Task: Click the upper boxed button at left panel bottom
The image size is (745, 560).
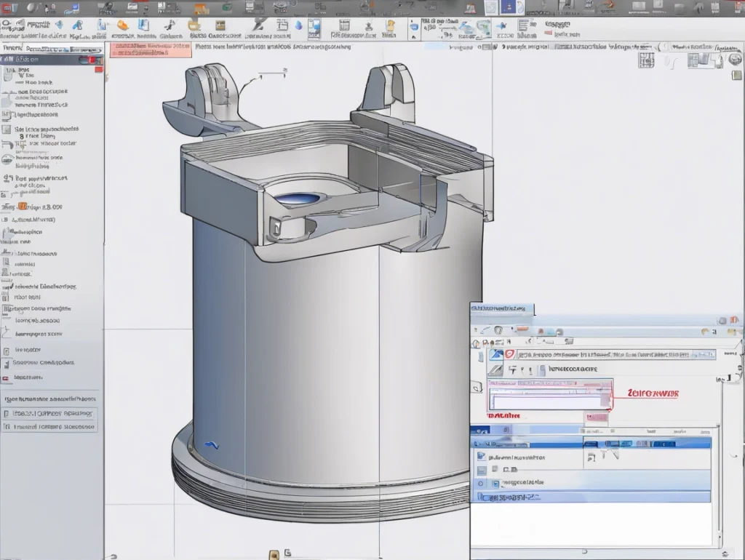Action: [x=49, y=413]
